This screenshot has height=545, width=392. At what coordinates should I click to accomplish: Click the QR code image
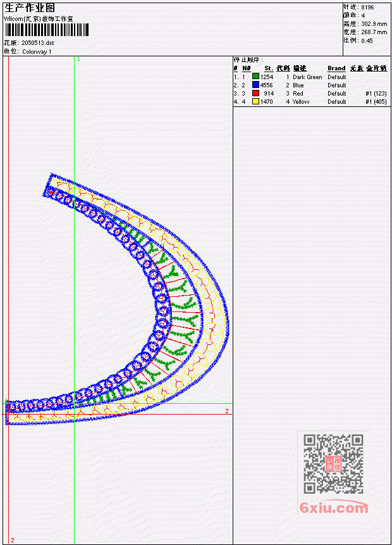click(x=333, y=464)
